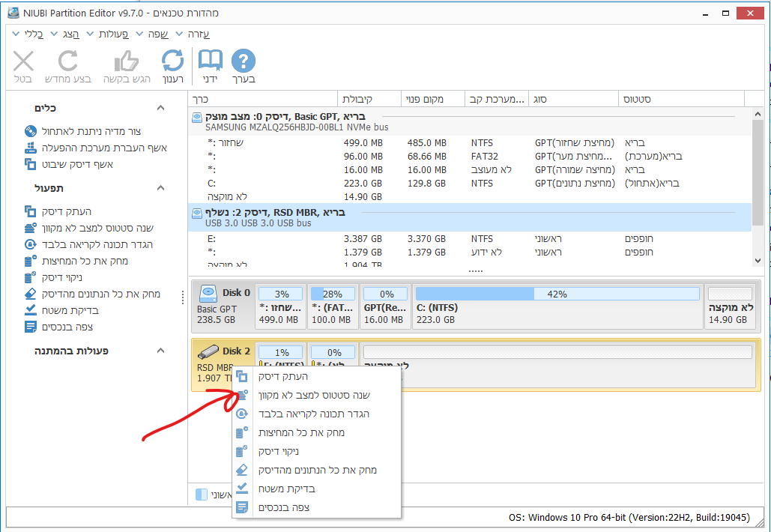Select the C: (NTFS) 42% partition bar
Image resolution: width=771 pixels, height=532 pixels.
[557, 307]
